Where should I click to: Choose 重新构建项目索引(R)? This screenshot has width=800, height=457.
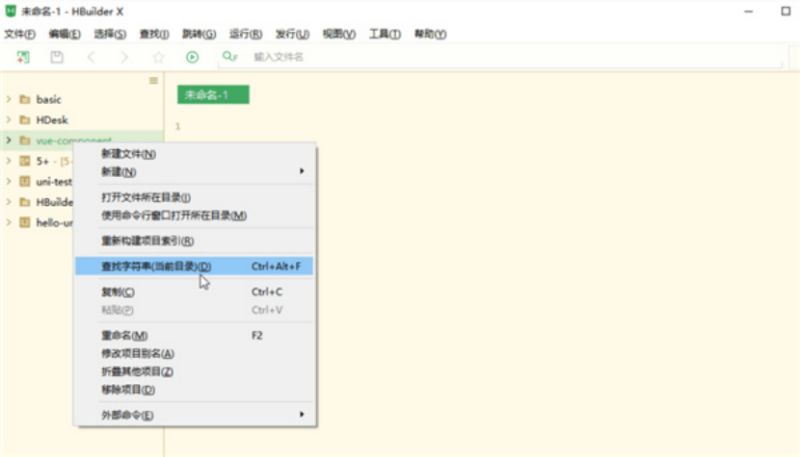pos(194,241)
